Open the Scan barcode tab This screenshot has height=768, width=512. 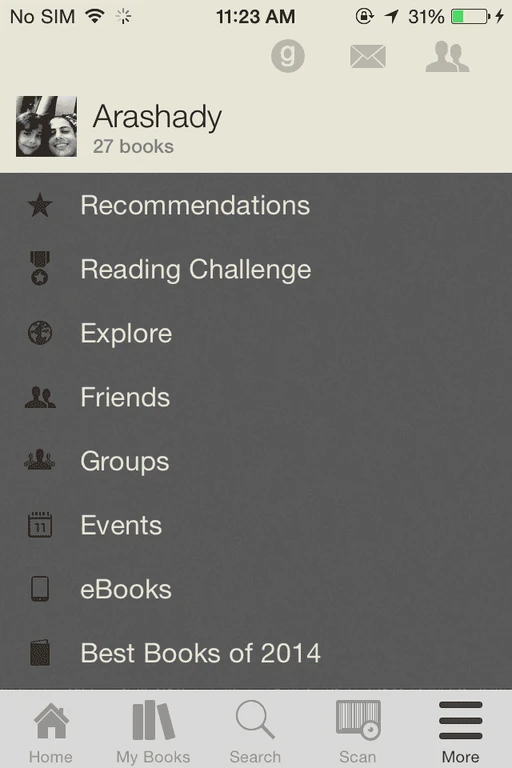pos(358,732)
